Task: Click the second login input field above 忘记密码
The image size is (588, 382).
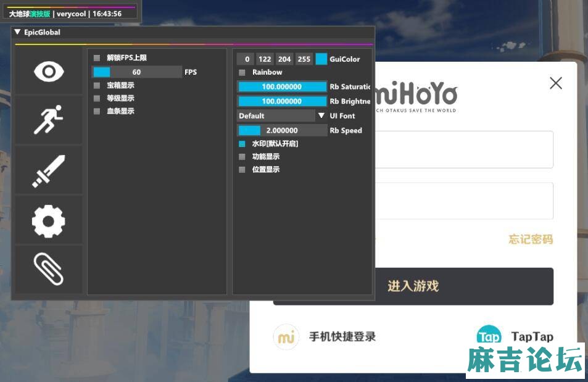Action: point(464,201)
